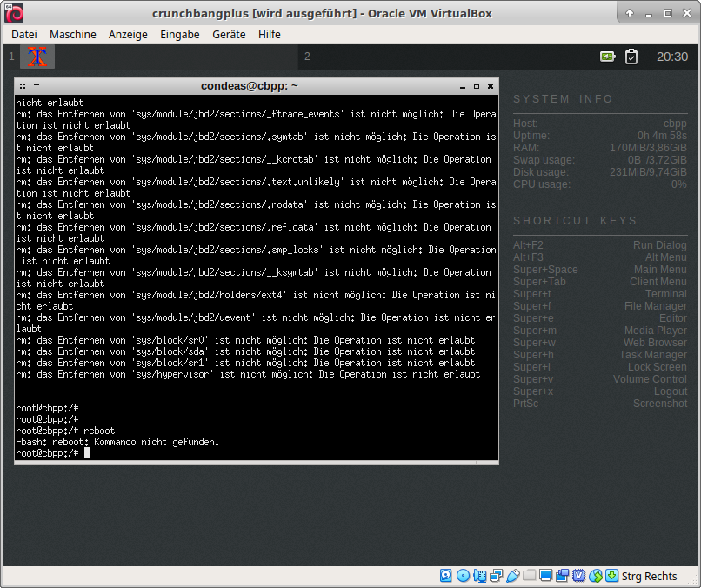
Task: Expand the Hilfe menu
Action: pos(270,34)
